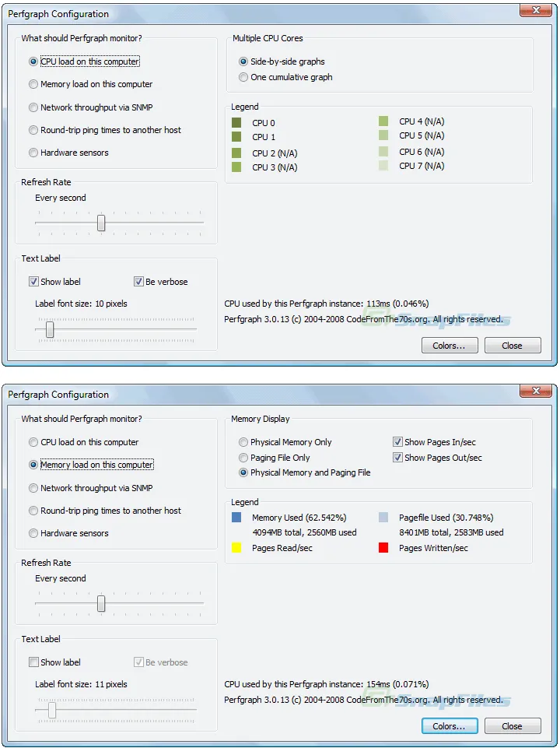Screen dimensions: 560x748
Task: Click the CPU 3 (N/A) color swatch
Action: 236,167
